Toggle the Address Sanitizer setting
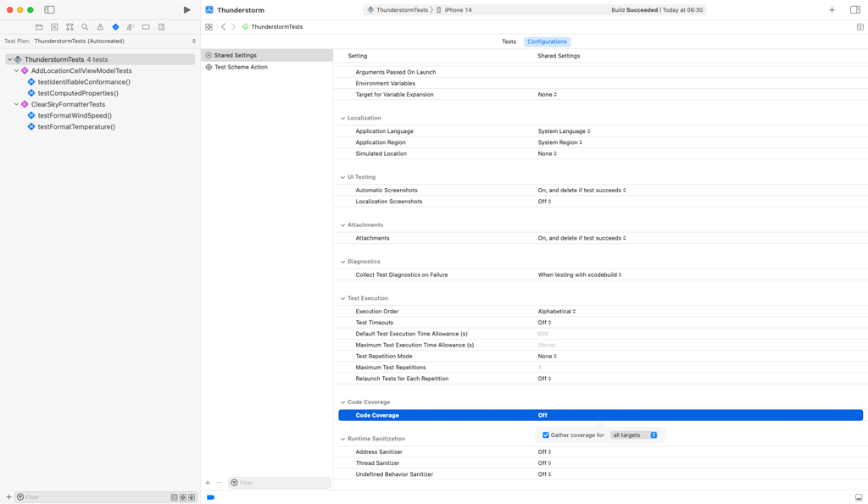The width and height of the screenshot is (868, 504). [543, 451]
